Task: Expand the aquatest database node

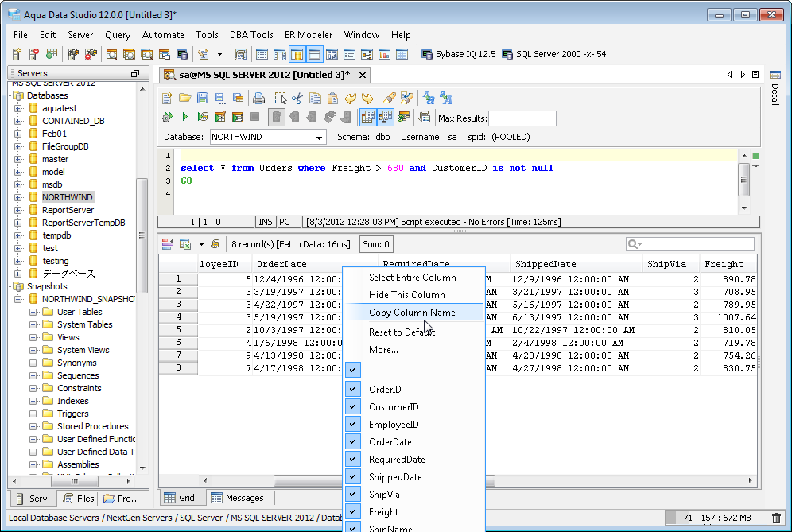Action: pos(18,108)
